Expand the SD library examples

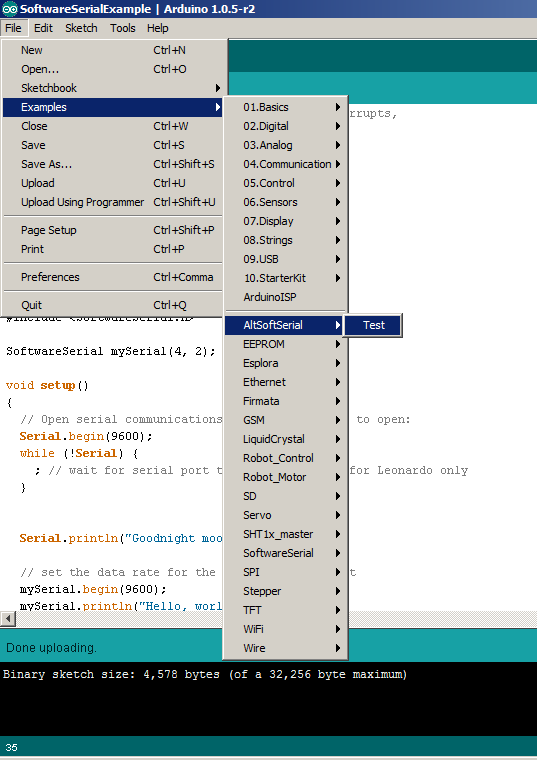tap(286, 496)
